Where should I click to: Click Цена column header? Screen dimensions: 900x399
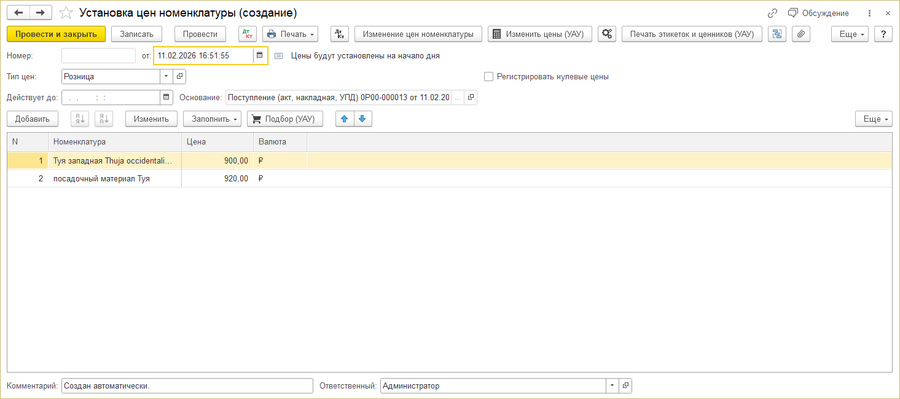pyautogui.click(x=218, y=142)
